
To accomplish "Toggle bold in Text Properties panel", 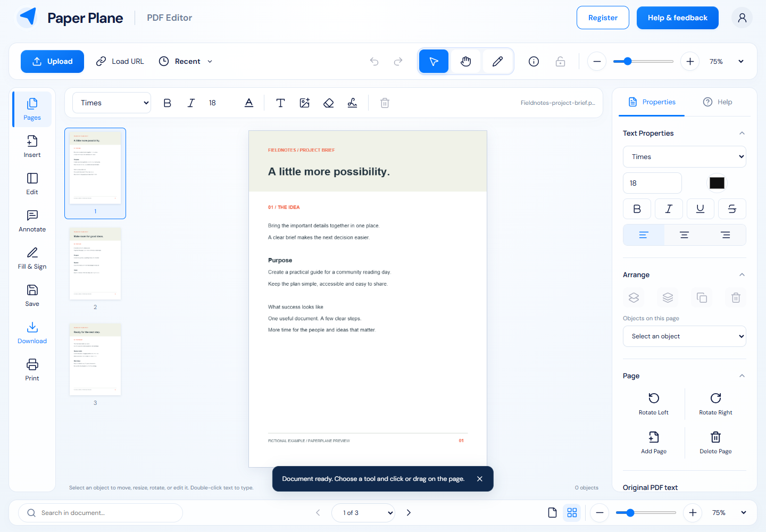I will (637, 209).
